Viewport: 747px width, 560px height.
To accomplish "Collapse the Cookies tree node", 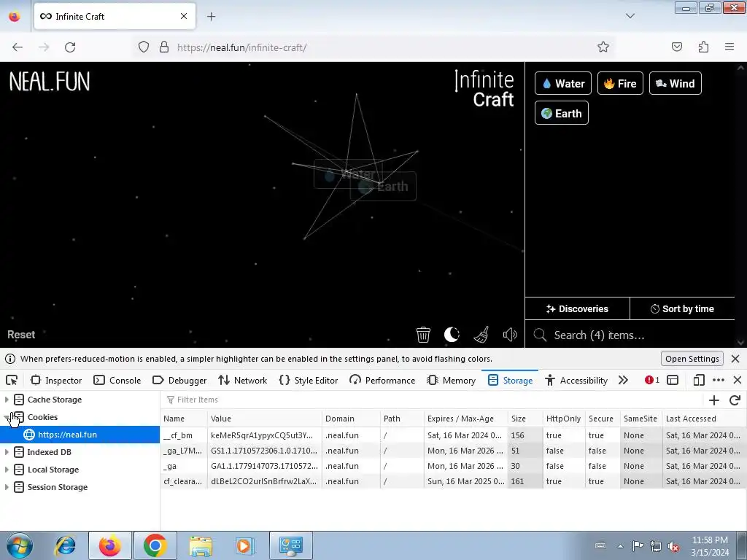I will 7,417.
